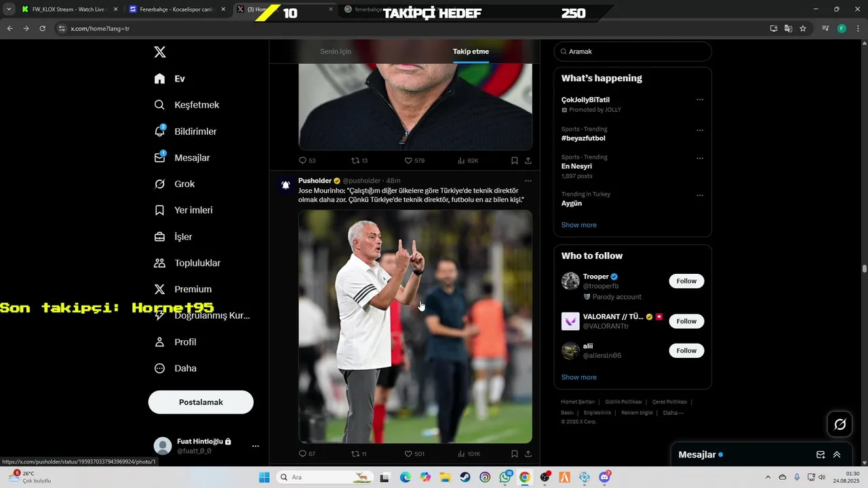The width and height of the screenshot is (868, 488).
Task: Like the tweet with 501 likes
Action: click(414, 454)
